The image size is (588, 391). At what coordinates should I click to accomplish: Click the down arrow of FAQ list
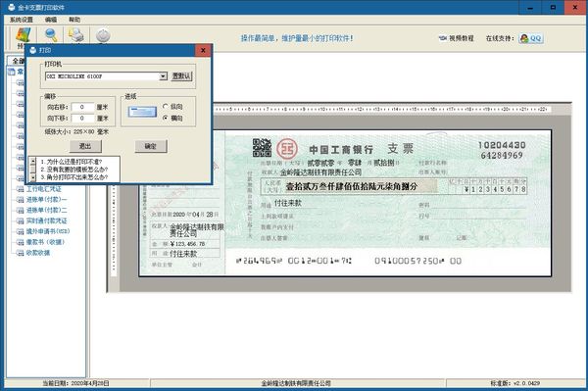[33, 177]
